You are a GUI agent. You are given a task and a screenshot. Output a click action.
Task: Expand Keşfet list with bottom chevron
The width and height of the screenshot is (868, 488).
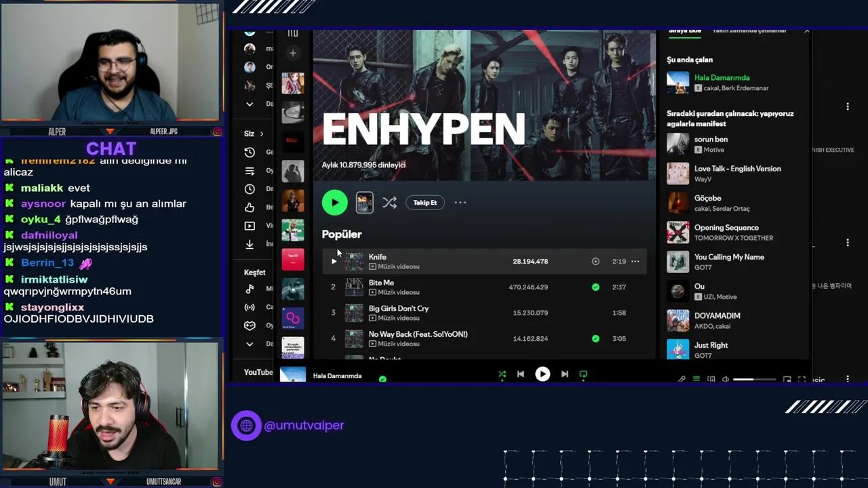click(x=250, y=344)
